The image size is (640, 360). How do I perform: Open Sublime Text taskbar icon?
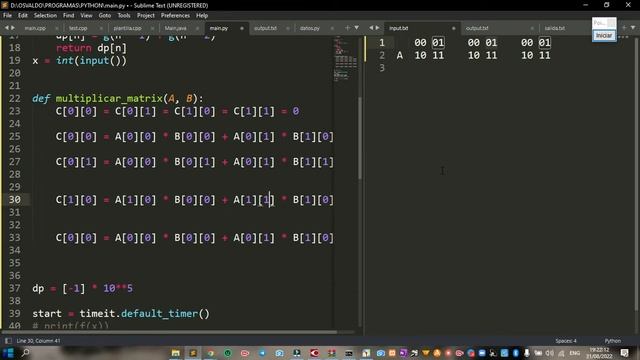point(193,353)
